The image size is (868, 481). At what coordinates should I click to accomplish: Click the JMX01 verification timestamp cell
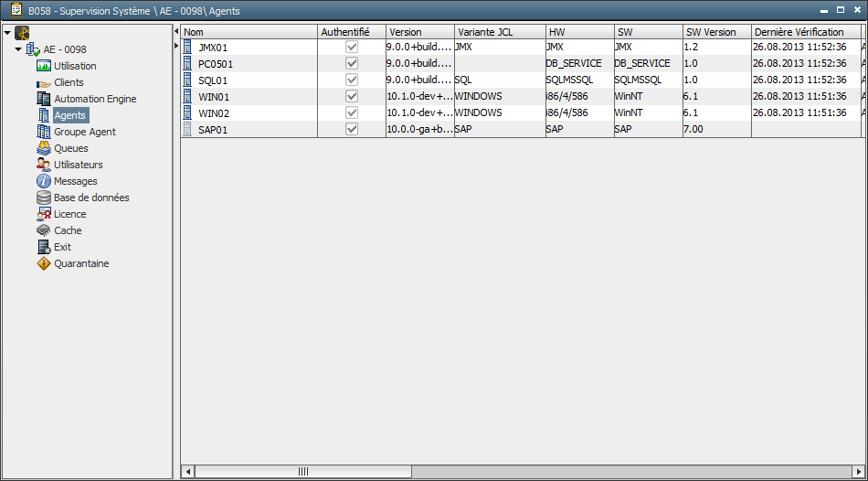(x=806, y=48)
